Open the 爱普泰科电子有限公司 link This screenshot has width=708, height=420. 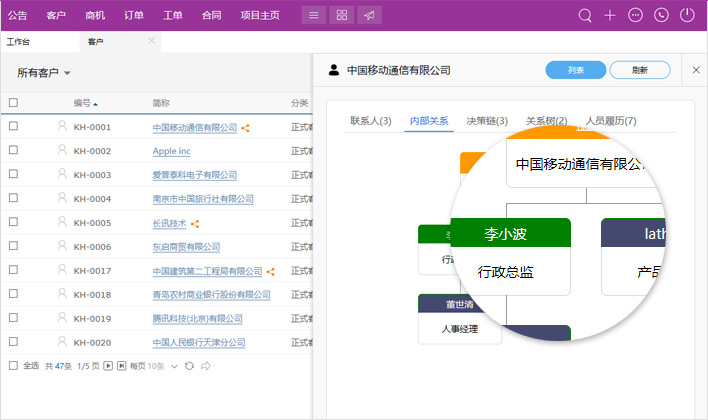point(195,175)
